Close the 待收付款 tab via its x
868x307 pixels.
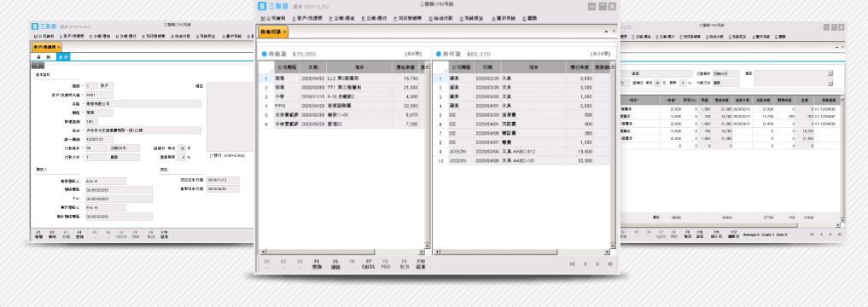(x=284, y=32)
